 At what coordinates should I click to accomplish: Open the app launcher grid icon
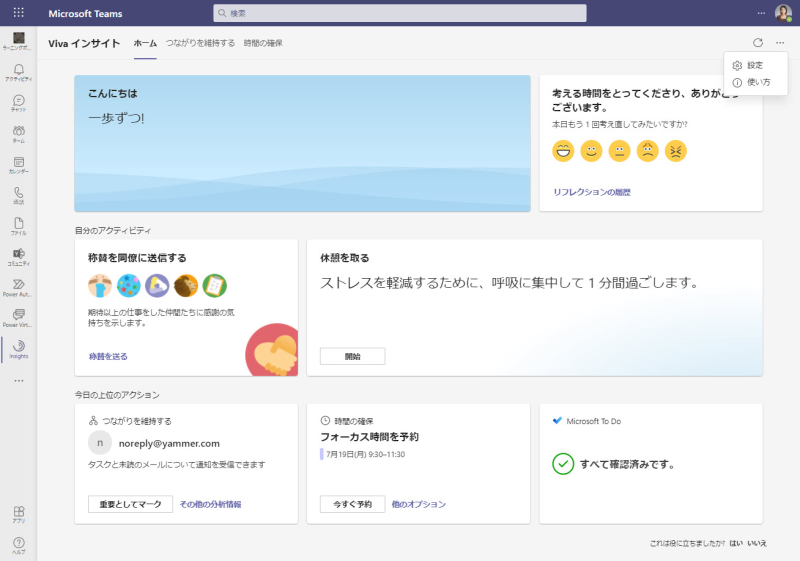(x=18, y=12)
